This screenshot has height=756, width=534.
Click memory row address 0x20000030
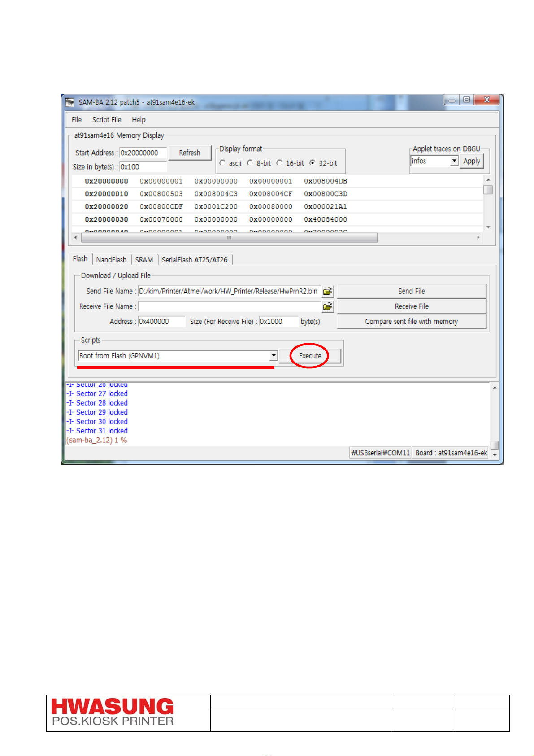[x=106, y=219]
